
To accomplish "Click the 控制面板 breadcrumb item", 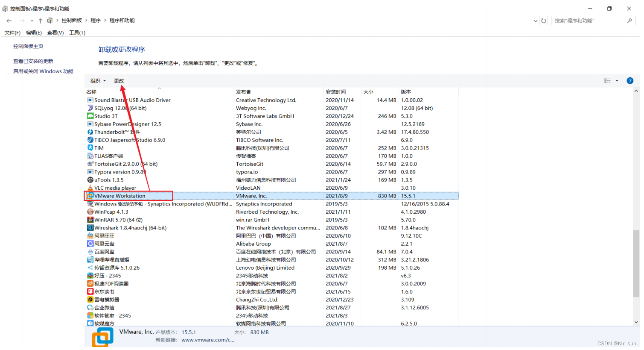I will point(72,21).
